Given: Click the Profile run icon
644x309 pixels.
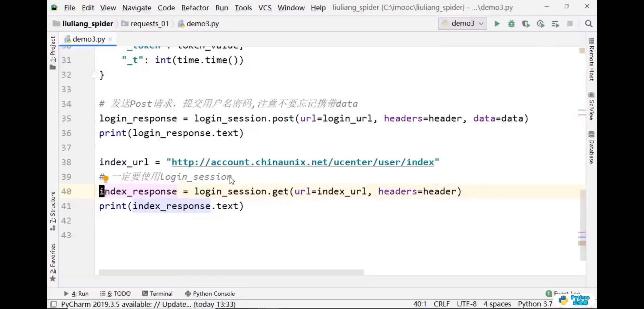Looking at the screenshot, I should [541, 24].
